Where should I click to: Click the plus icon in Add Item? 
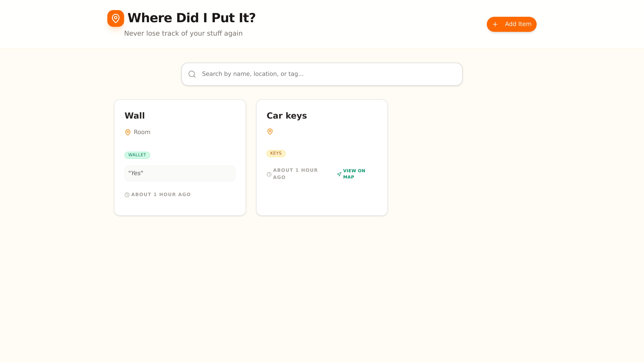(x=495, y=24)
